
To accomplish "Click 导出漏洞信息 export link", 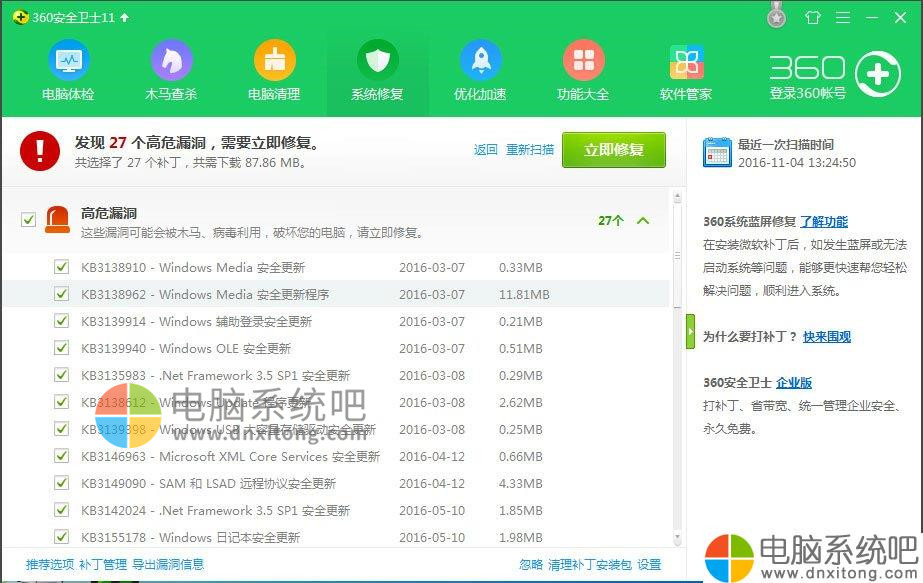I will tap(168, 564).
